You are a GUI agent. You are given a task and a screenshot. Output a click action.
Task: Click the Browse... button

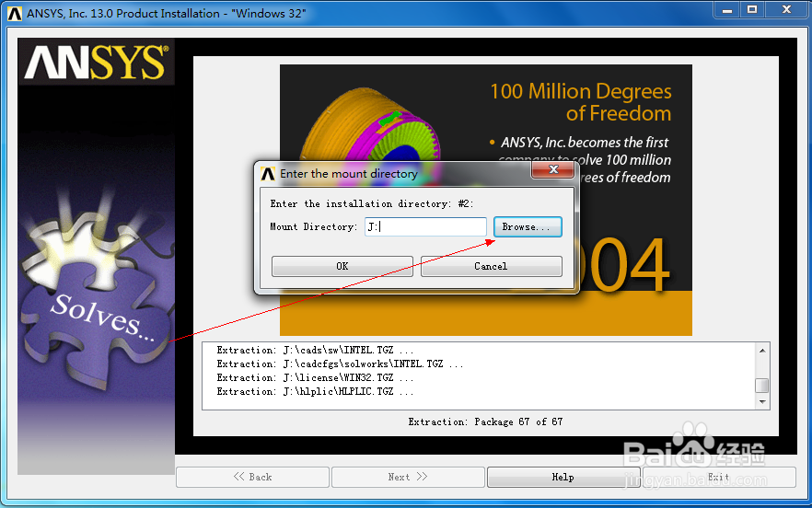tap(528, 226)
